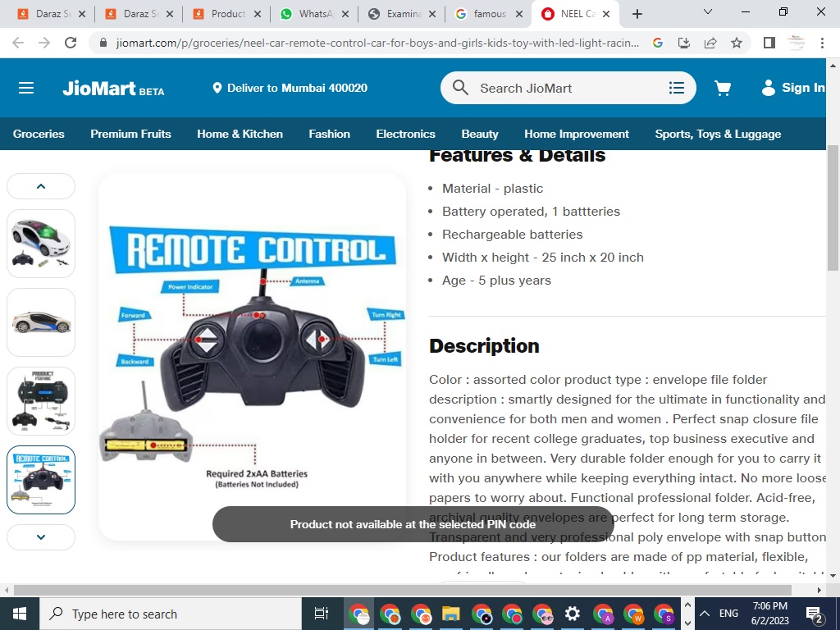The height and width of the screenshot is (630, 840).
Task: Go back in Chrome browser
Action: pos(18,43)
